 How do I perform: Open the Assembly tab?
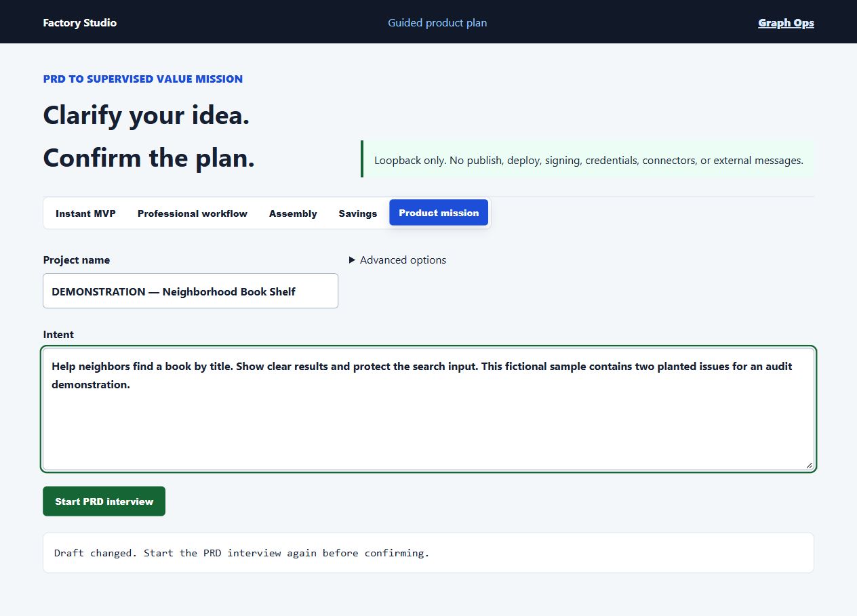pos(293,213)
